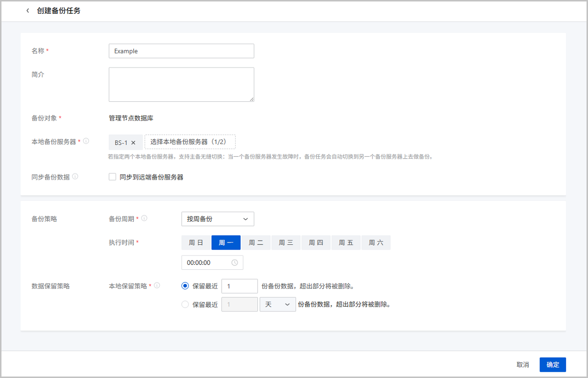Image resolution: width=588 pixels, height=378 pixels.
Task: Click the 取消 cancel button
Action: click(523, 365)
